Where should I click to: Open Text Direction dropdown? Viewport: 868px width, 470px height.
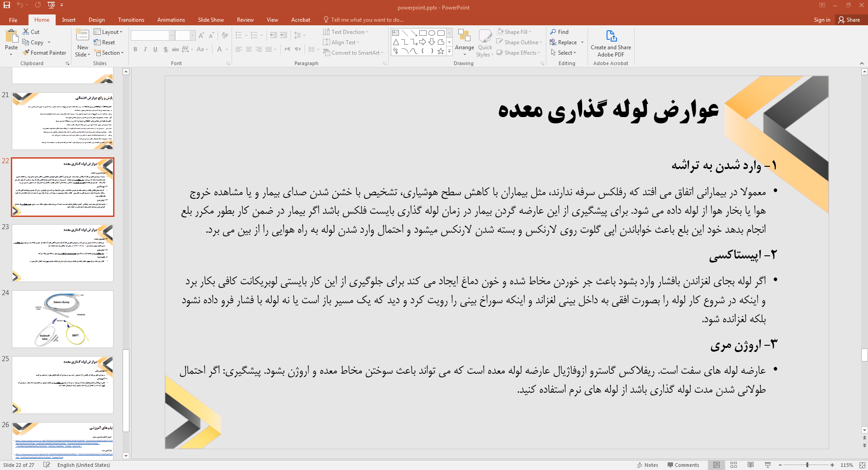tap(346, 32)
